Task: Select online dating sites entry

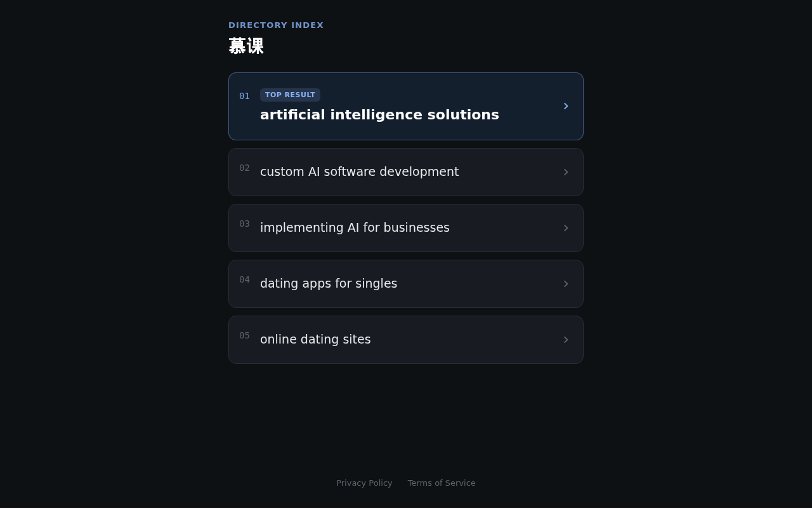Action: [x=406, y=340]
